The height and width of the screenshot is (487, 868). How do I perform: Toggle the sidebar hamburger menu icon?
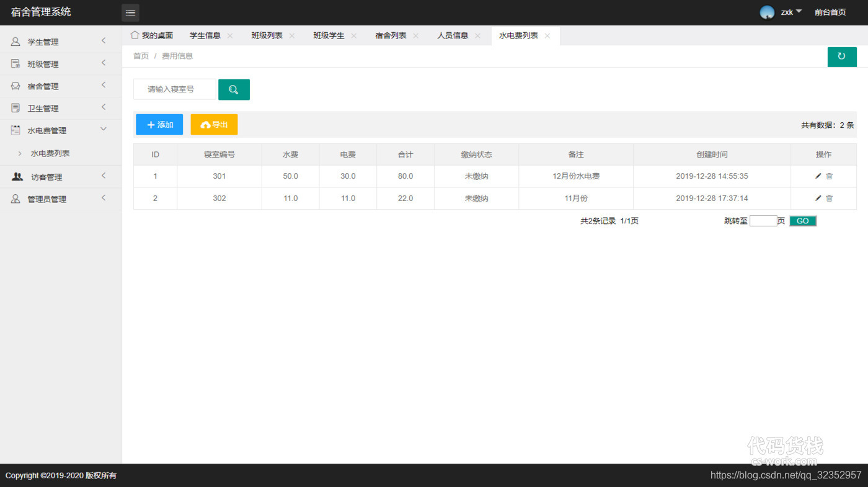point(130,12)
